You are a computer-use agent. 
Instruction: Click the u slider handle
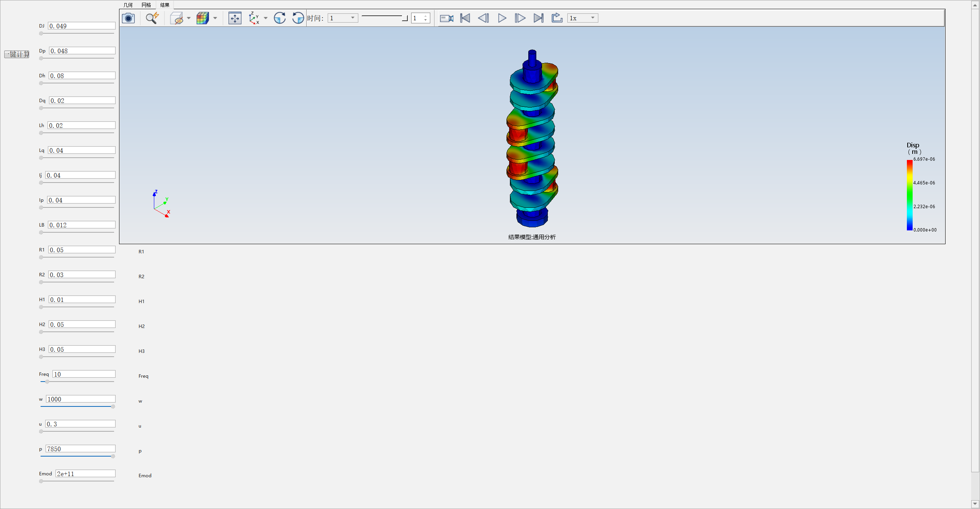click(41, 431)
